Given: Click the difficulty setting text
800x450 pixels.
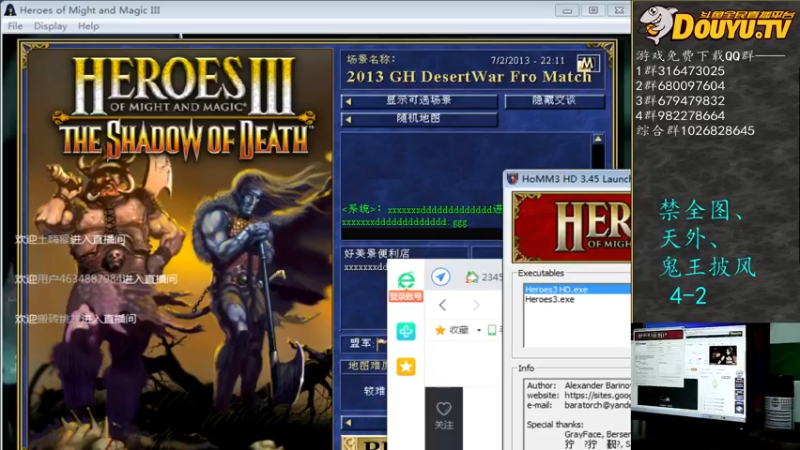Looking at the screenshot, I should [374, 391].
